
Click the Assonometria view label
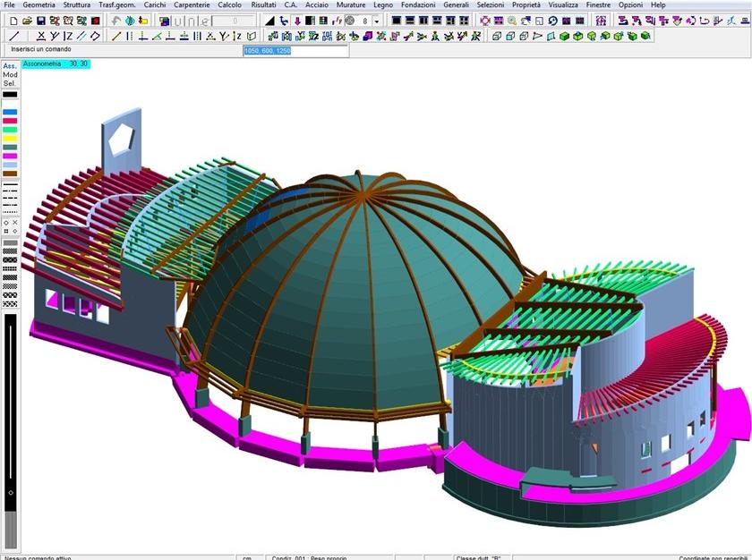pos(56,64)
